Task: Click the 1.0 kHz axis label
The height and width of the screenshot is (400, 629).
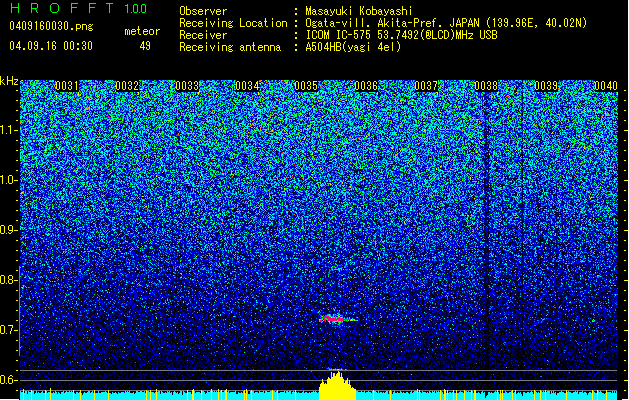Action: coord(9,180)
